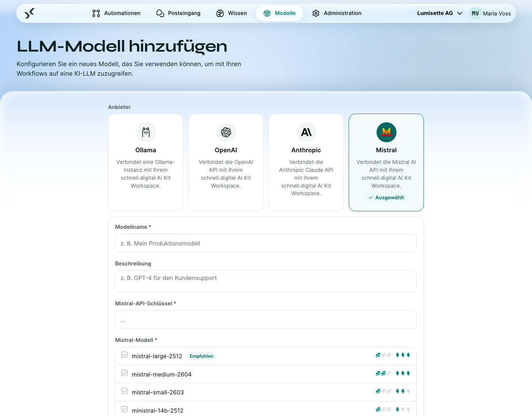Open the Posteingang menu
The image size is (532, 416).
click(x=178, y=13)
